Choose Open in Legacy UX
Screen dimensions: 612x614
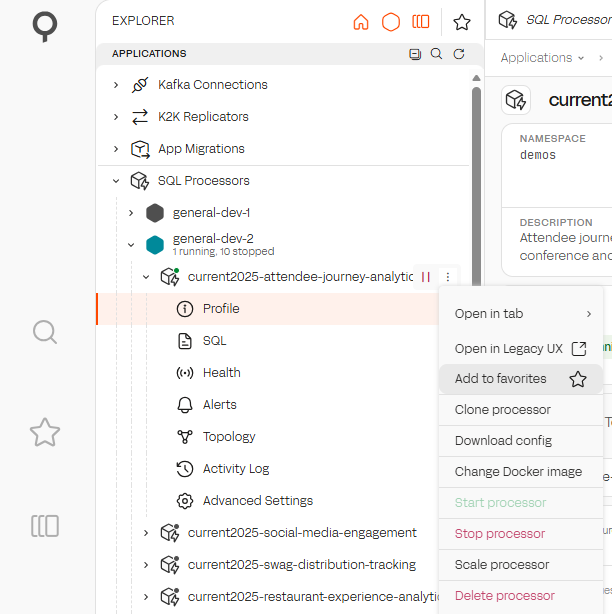coord(521,349)
